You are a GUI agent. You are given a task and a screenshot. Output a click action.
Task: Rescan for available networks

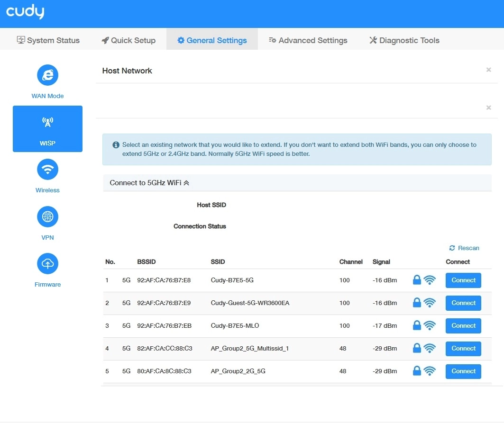tap(464, 248)
